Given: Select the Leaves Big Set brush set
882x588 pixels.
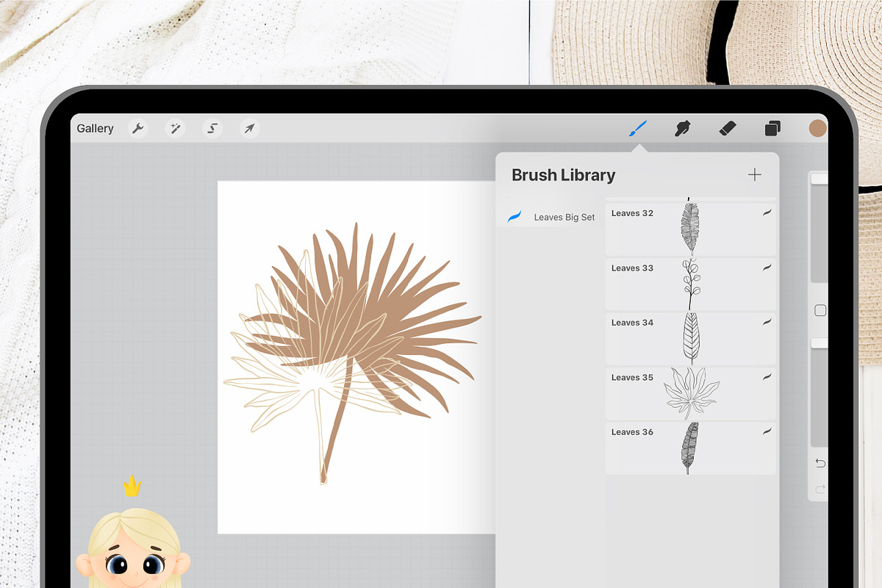Looking at the screenshot, I should (x=550, y=217).
